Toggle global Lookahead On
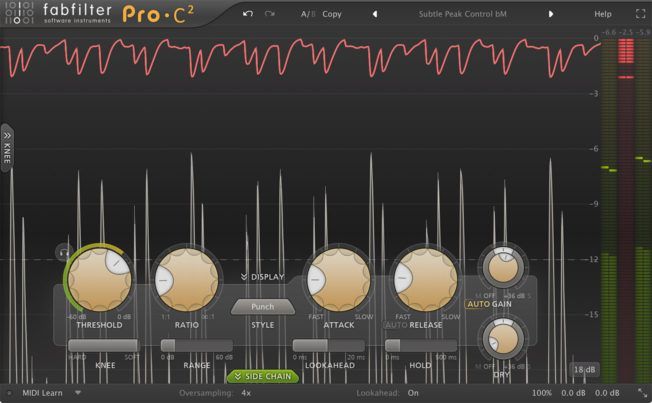This screenshot has width=652, height=403. [x=413, y=393]
